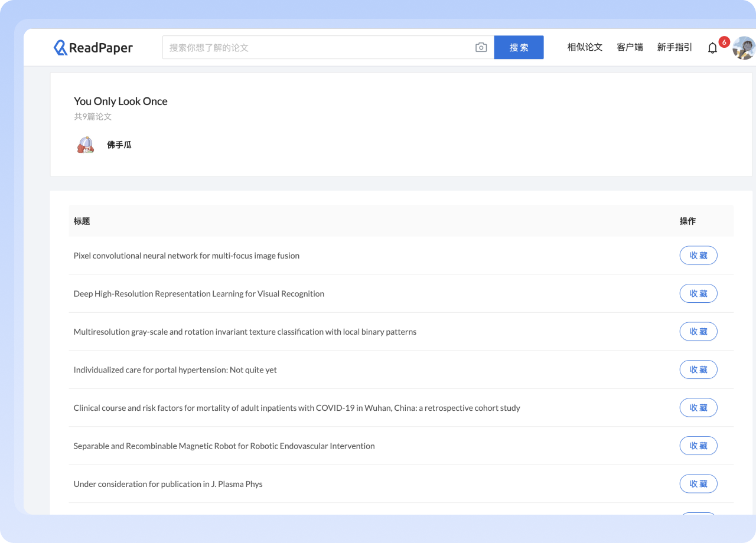
Task: Click 收藏 for Separable Magnetic Robot paper
Action: (x=698, y=446)
